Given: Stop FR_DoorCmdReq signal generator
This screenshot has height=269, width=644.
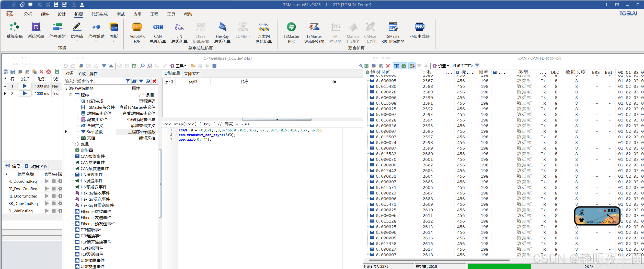Looking at the screenshot, I should coord(54,189).
